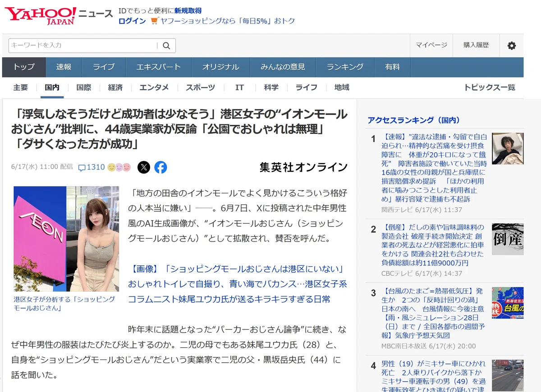Open the ライブ tab

point(104,67)
